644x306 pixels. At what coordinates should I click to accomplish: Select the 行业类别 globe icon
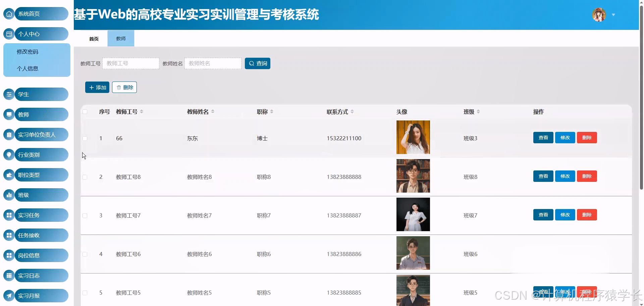pos(9,155)
